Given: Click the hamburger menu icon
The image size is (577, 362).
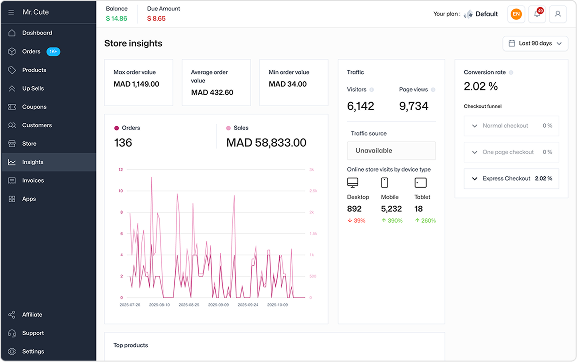Looking at the screenshot, I should tap(11, 12).
